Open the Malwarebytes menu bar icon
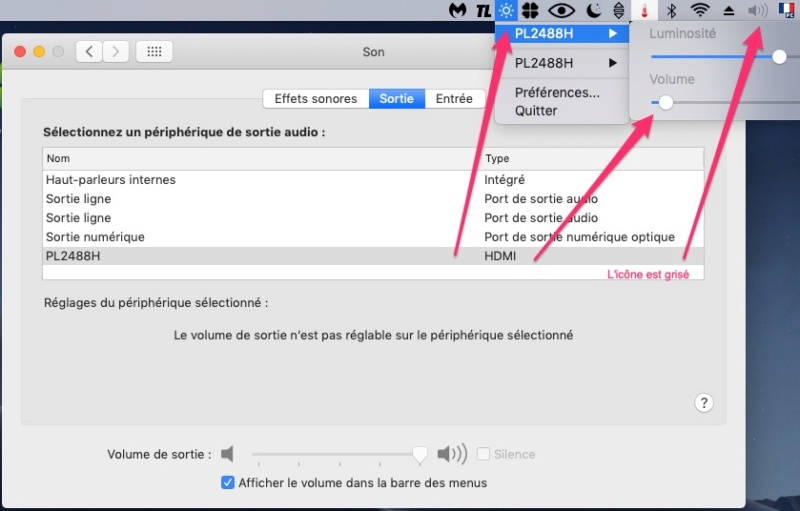 (458, 10)
